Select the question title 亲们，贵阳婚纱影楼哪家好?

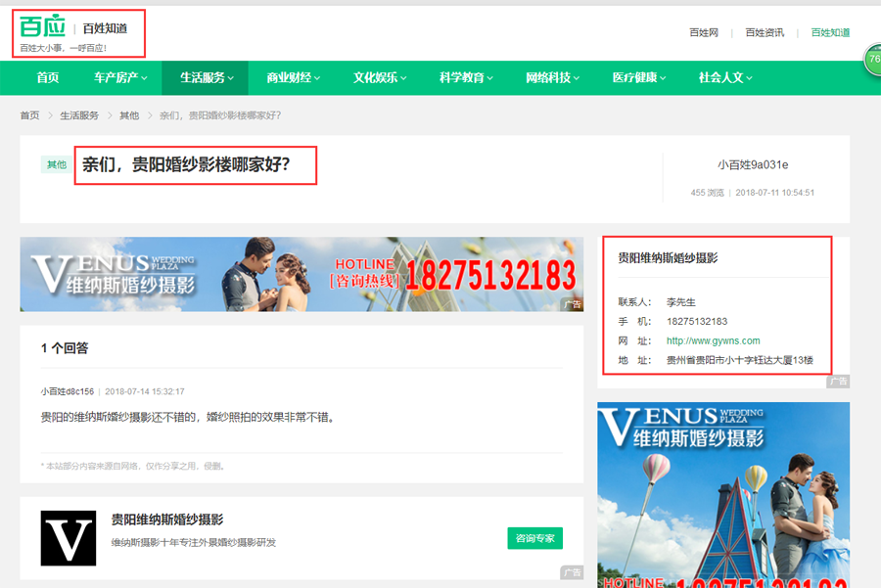click(186, 164)
